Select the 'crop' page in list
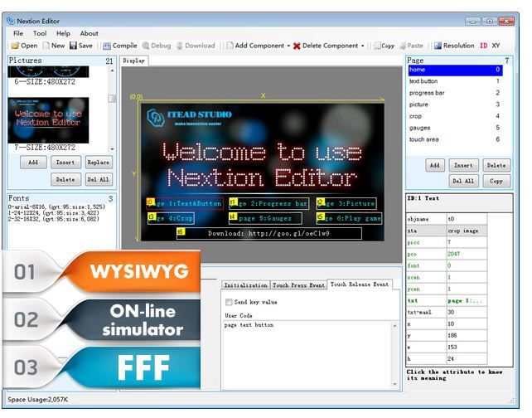 [x=455, y=116]
